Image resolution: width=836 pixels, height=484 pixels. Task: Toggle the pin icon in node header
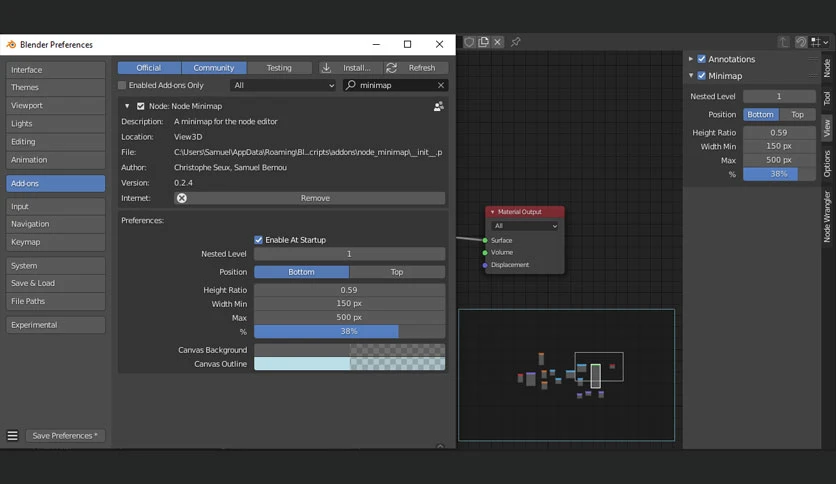[x=516, y=42]
